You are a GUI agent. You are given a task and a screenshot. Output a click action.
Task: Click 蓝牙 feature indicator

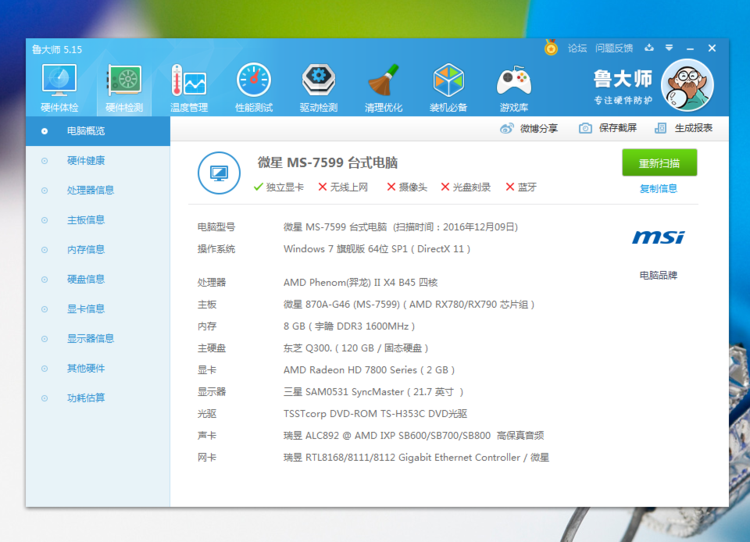coord(521,187)
